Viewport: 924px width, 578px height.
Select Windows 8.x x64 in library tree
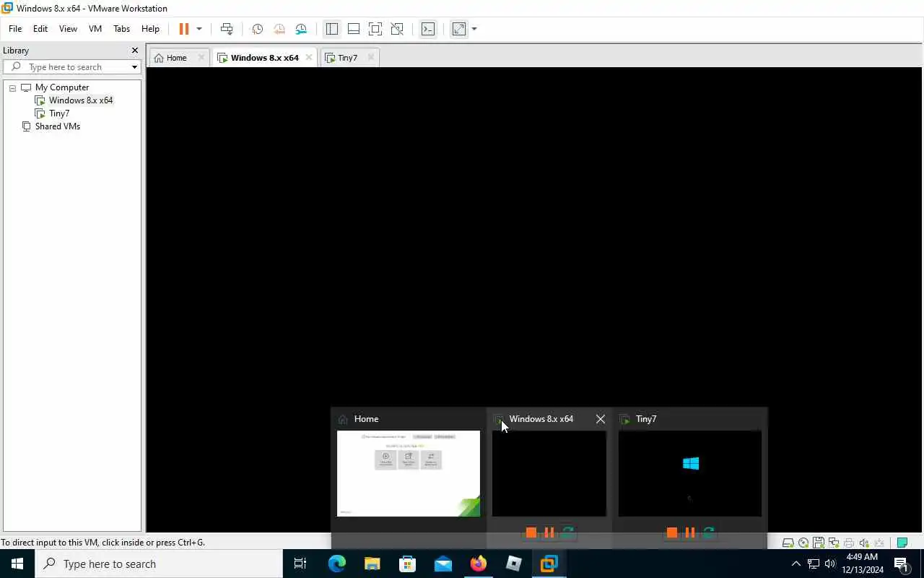point(81,100)
